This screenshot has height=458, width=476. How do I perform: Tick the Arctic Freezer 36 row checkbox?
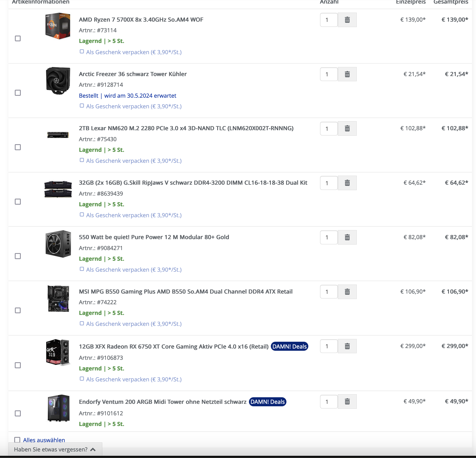coord(18,93)
